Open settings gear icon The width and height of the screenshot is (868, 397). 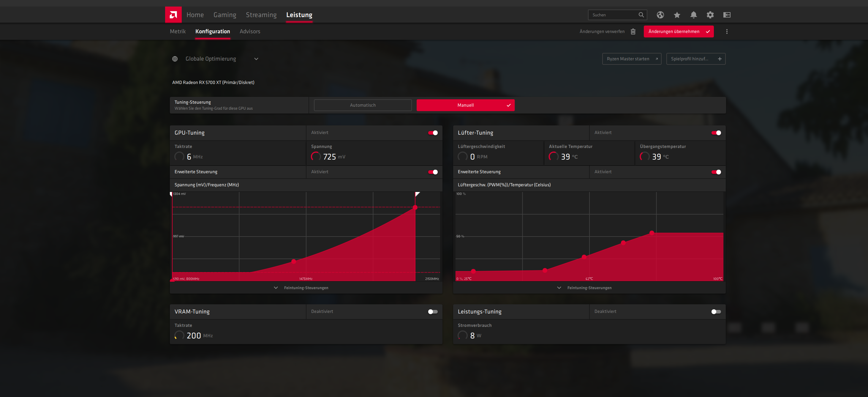coord(710,15)
